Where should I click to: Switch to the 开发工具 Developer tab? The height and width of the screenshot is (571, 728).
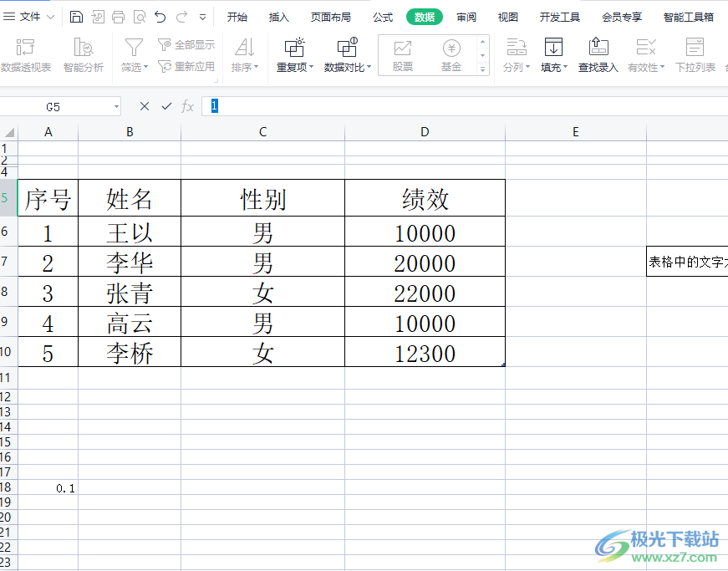[559, 18]
